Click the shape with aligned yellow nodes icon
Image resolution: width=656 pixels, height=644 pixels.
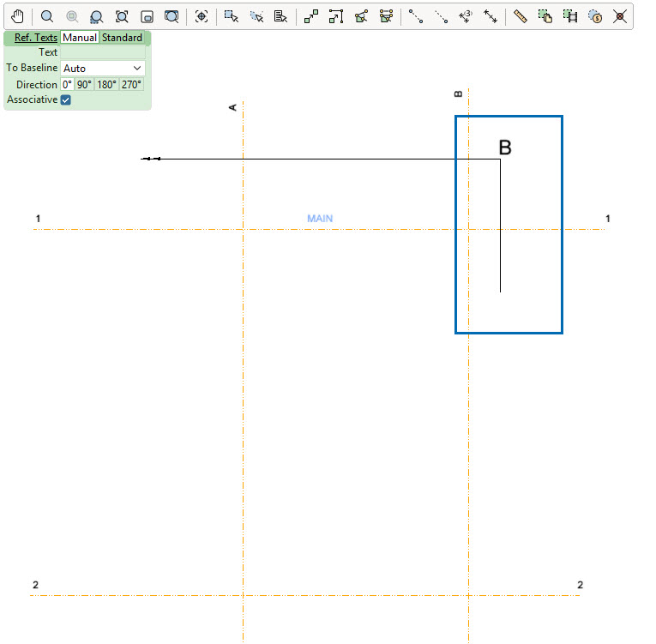[386, 17]
